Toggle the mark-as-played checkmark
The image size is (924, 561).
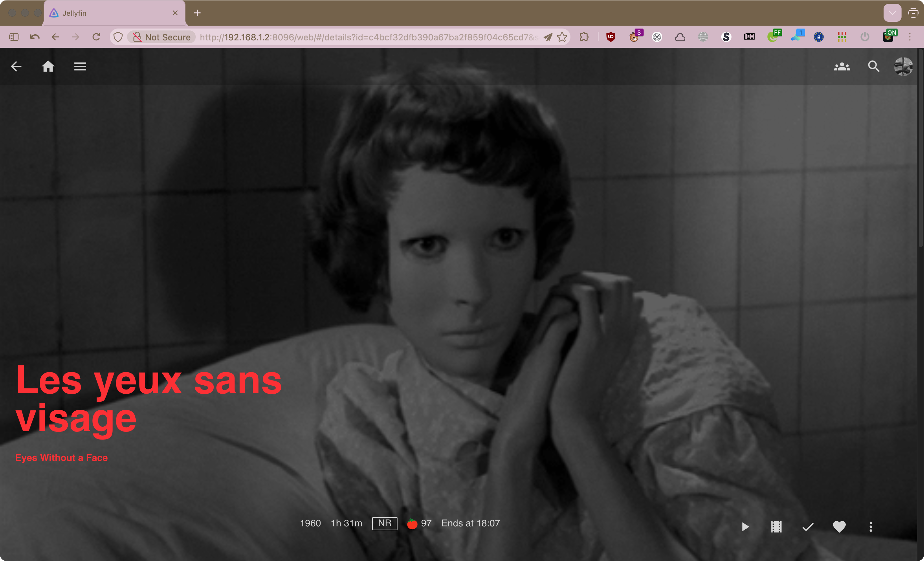click(x=808, y=527)
